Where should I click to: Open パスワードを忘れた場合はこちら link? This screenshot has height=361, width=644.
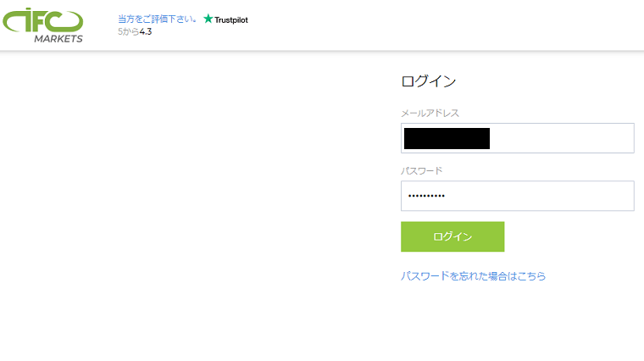[473, 276]
